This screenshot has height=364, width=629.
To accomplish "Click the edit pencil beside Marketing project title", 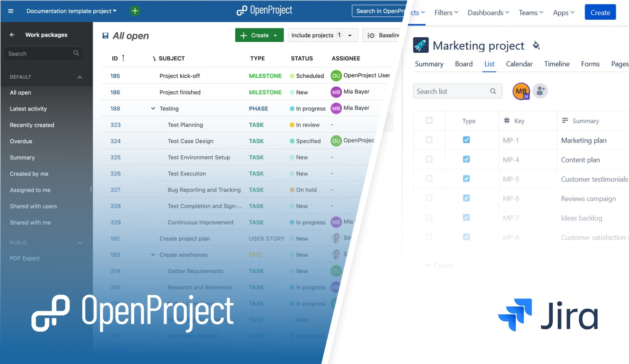I will point(536,45).
